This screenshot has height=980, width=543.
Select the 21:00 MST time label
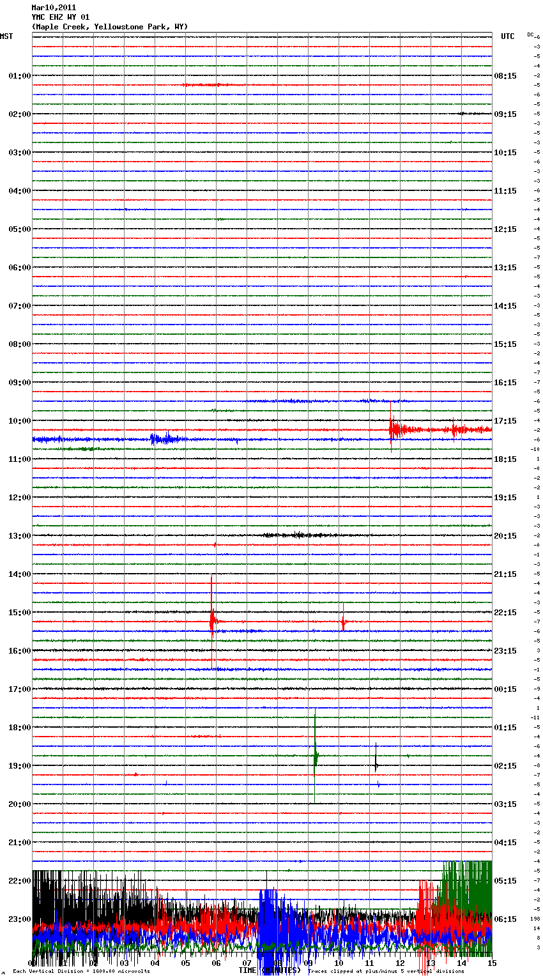click(20, 843)
